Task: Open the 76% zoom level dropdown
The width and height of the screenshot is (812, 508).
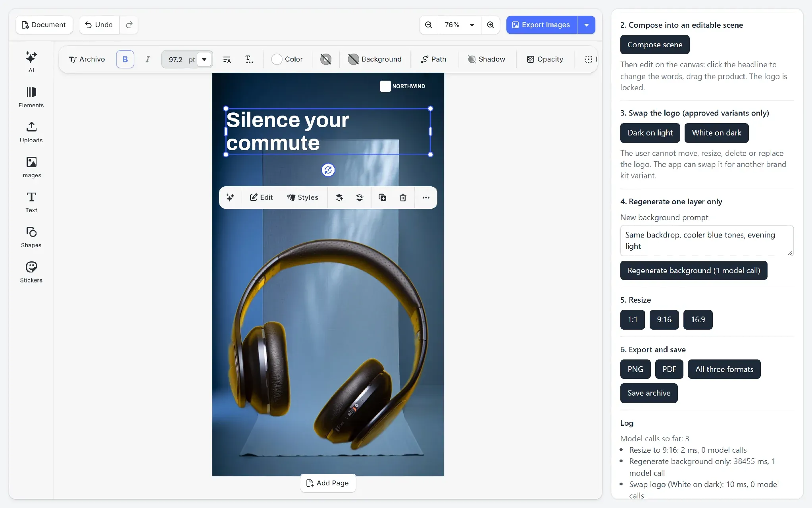Action: (459, 25)
